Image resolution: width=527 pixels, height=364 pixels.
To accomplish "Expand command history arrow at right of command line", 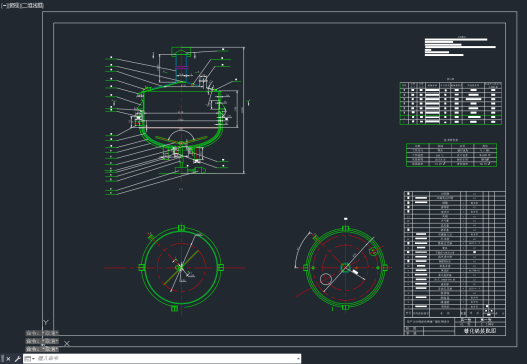I will point(298,359).
